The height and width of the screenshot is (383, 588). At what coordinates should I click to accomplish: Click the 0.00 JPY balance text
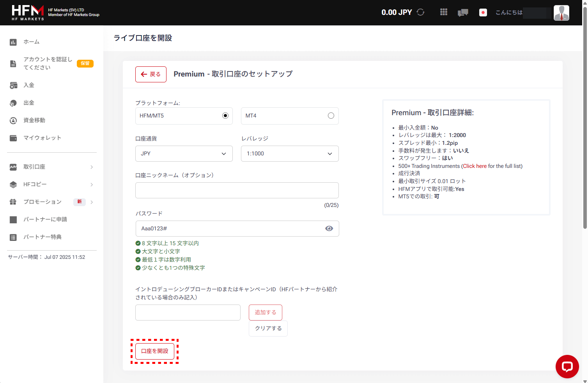click(x=397, y=12)
